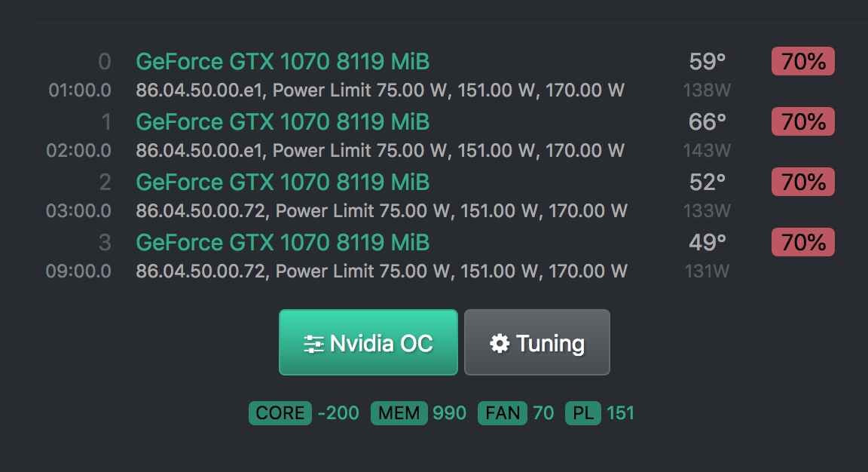
Task: Click GPU 1 temperature reading 66°
Action: (707, 121)
